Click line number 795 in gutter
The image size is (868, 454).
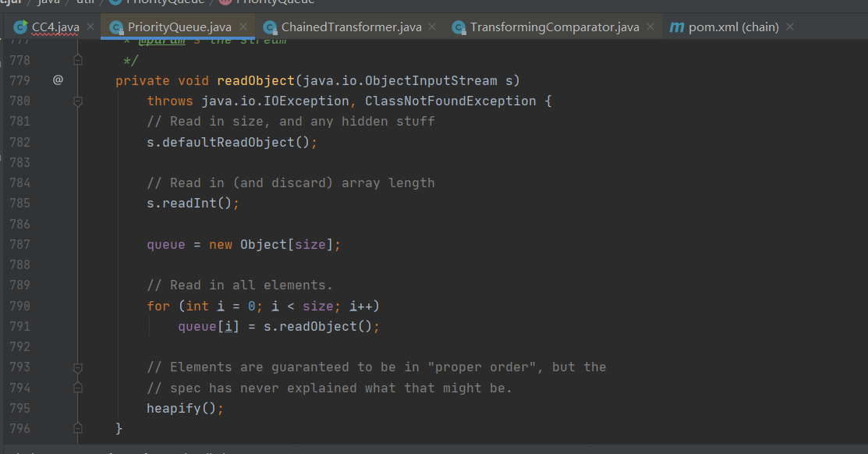[x=20, y=408]
